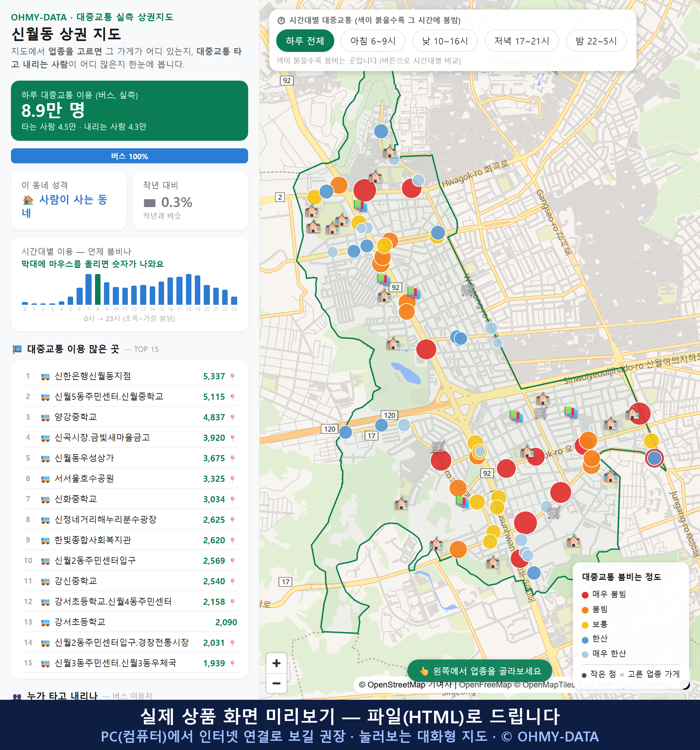
Task: Click the 매우 한산 light-blue legend dot
Action: click(x=585, y=655)
